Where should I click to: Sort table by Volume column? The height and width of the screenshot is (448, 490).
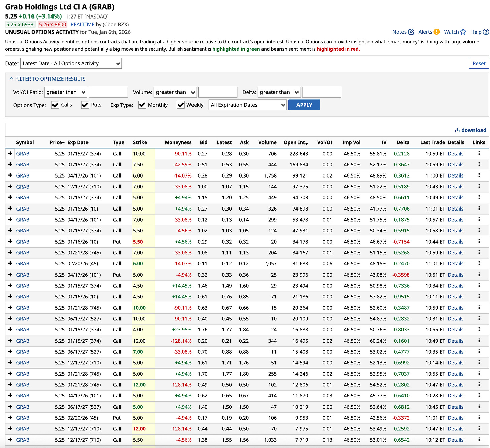268,142
